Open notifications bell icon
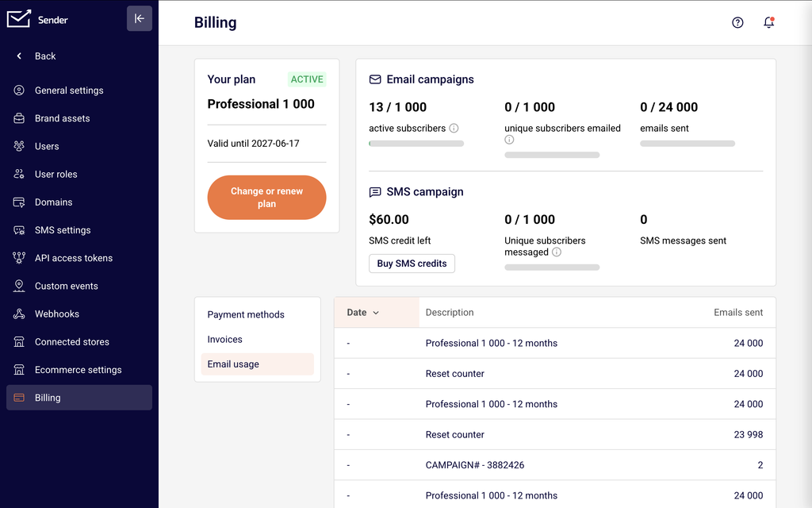The image size is (812, 508). point(769,22)
